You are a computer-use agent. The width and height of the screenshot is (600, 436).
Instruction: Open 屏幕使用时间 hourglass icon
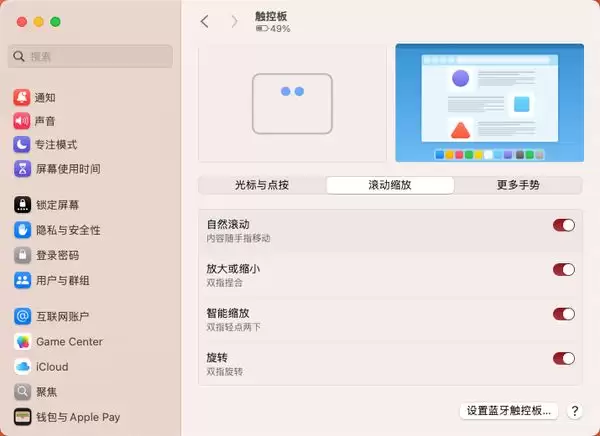tap(22, 169)
